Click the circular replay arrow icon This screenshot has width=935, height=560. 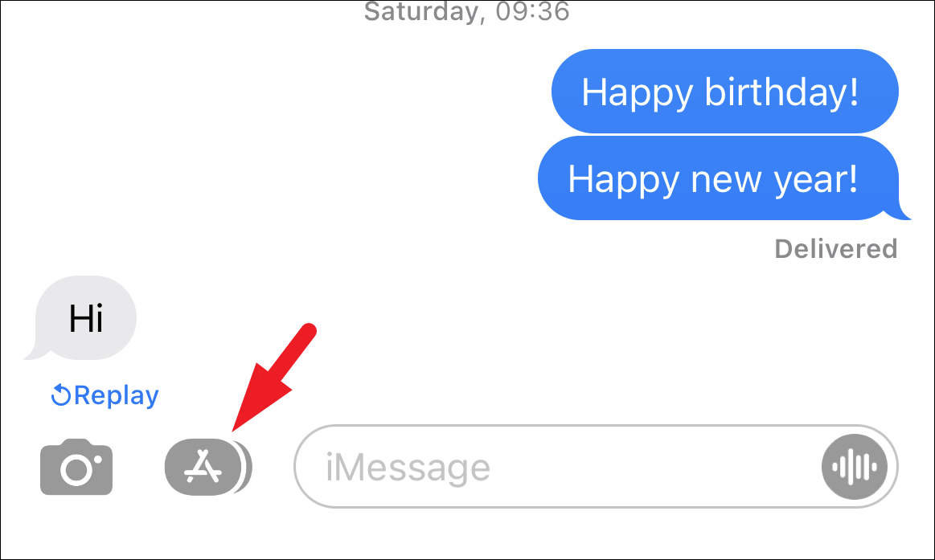[x=61, y=395]
